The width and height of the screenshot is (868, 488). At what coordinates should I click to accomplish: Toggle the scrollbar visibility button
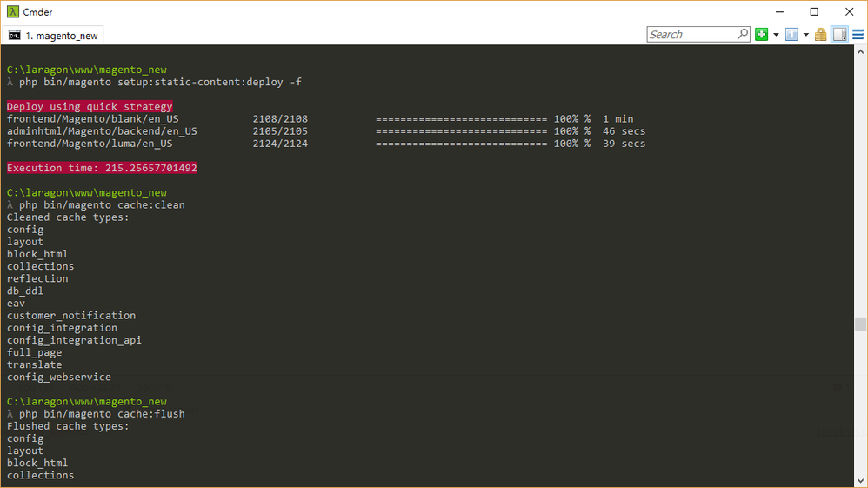click(x=839, y=35)
